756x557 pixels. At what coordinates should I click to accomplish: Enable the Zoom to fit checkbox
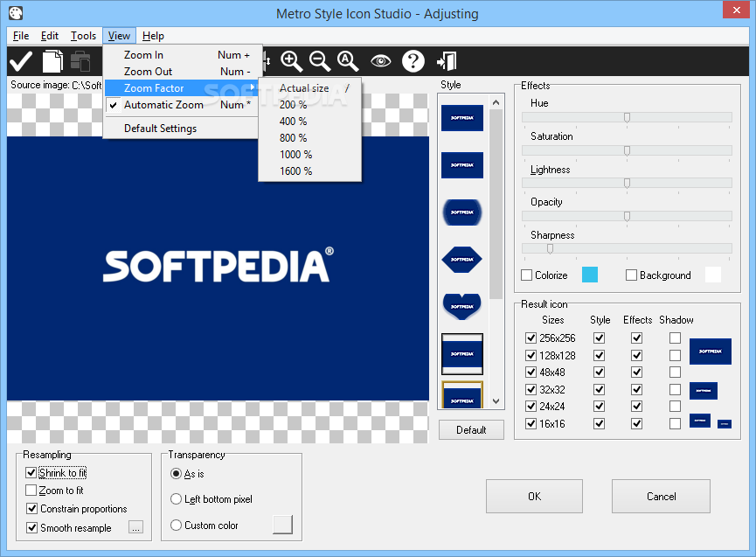pos(31,491)
